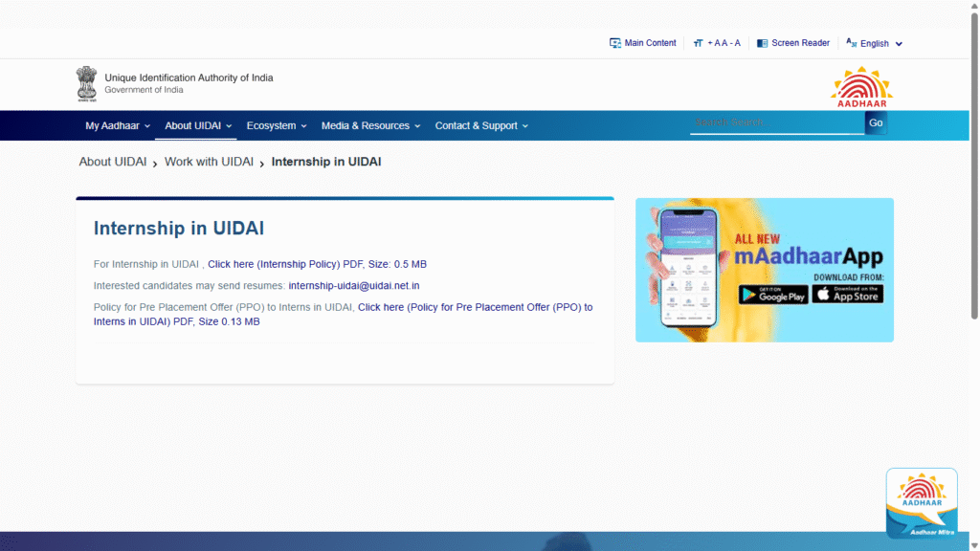Viewport: 980px width, 551px height.
Task: Click the Main Content skip icon
Action: click(x=615, y=43)
